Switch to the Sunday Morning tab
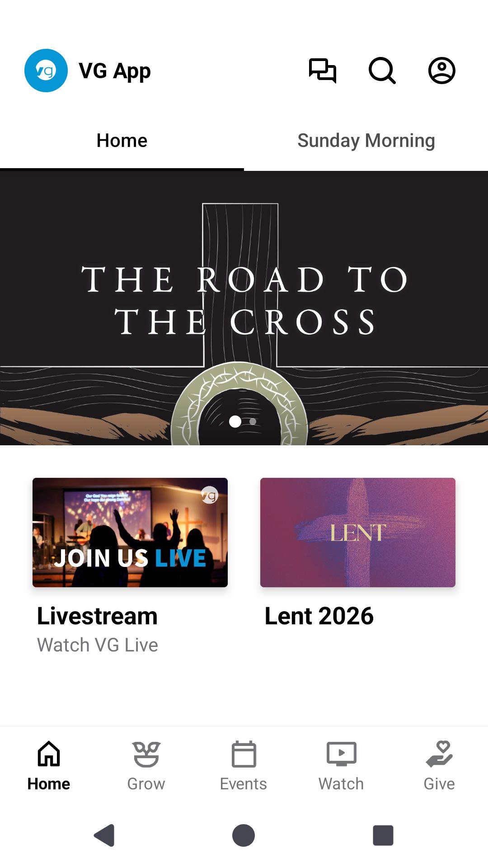Viewport: 488px width, 868px height. click(x=366, y=141)
